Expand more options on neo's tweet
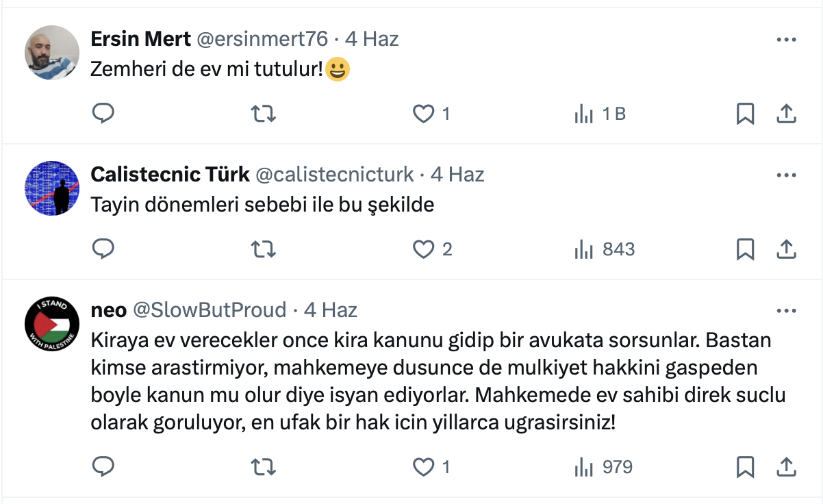Image resolution: width=823 pixels, height=504 pixels. pos(786,311)
